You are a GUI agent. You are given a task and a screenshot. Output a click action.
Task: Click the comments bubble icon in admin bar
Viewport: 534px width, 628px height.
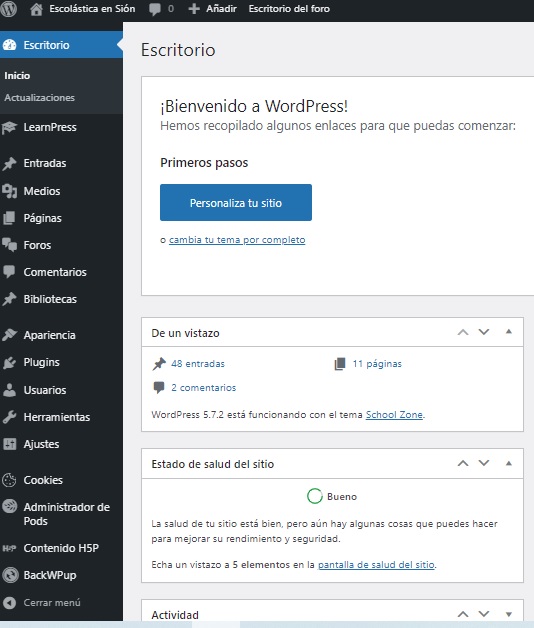click(154, 9)
